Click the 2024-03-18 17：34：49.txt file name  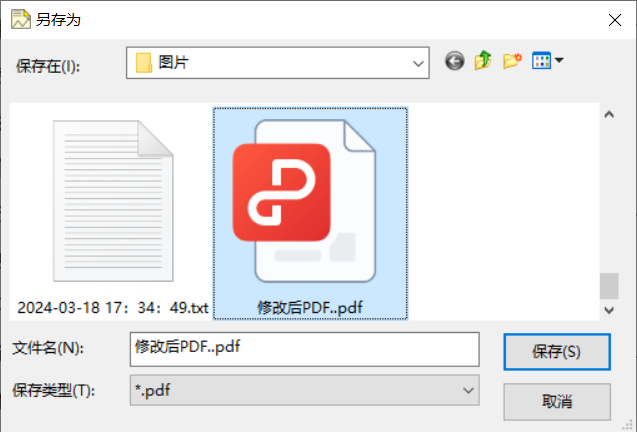pos(113,308)
